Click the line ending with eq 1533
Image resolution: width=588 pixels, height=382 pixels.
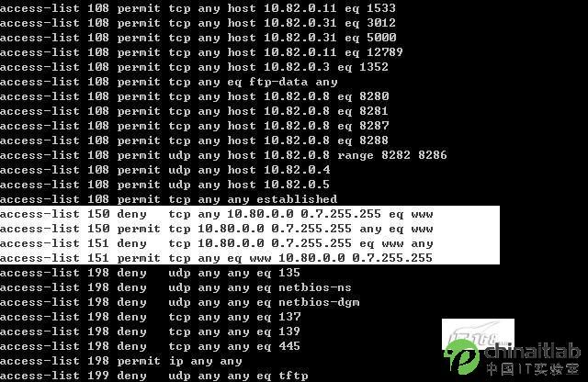pos(198,8)
